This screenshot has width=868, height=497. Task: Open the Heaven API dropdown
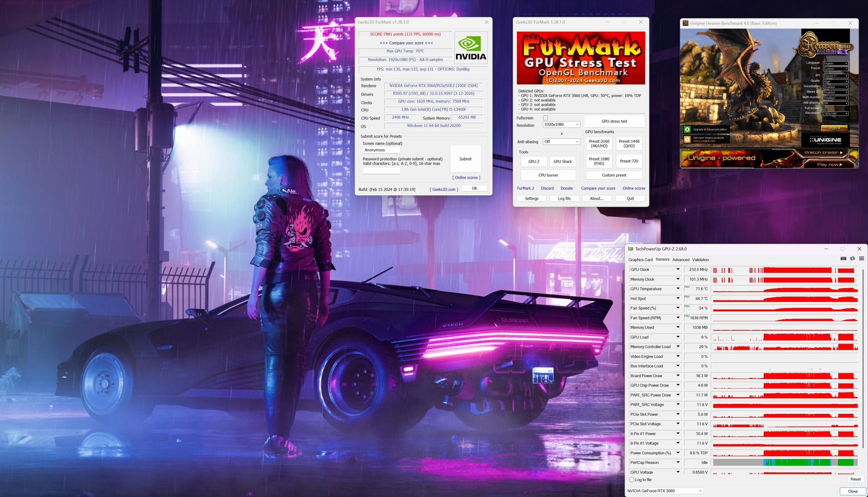[835, 76]
